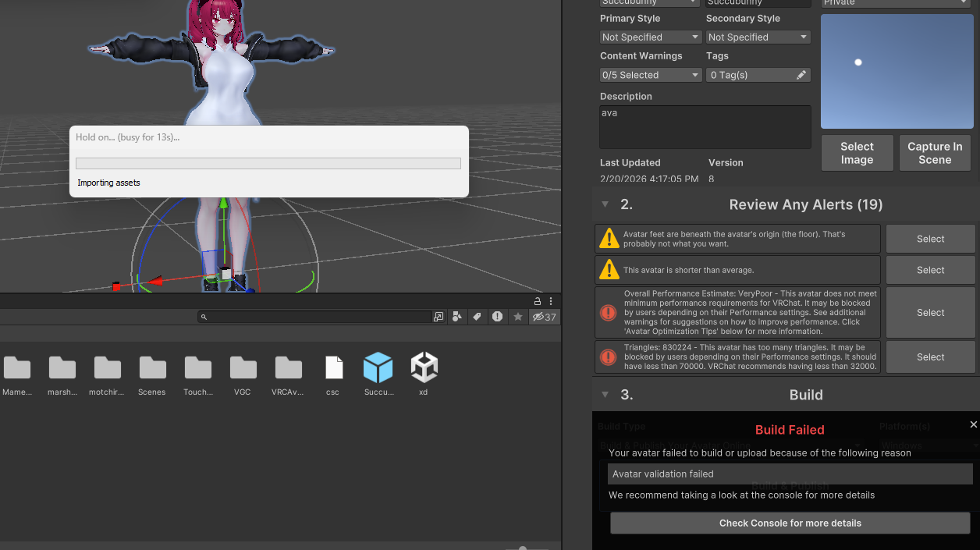Viewport: 980px width, 550px height.
Task: Open the Mame... folder in Project panel
Action: (17, 368)
